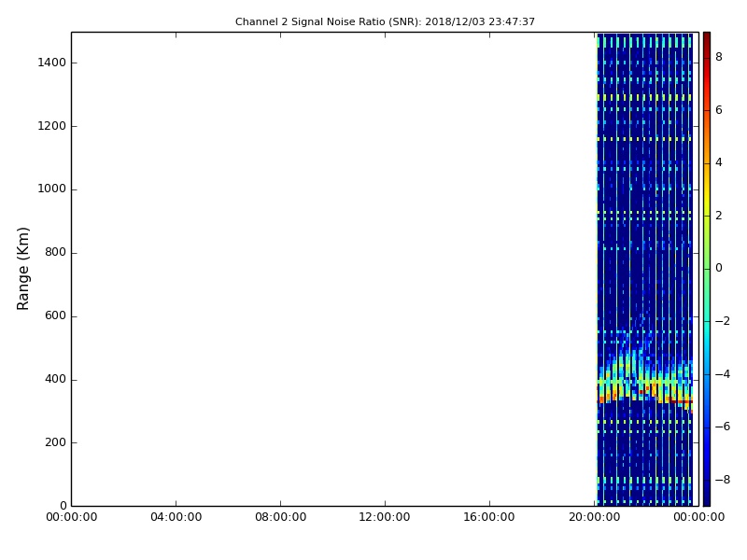Click the colorbar tick label 6
Image resolution: width=747 pixels, height=560 pixels.
coord(719,110)
